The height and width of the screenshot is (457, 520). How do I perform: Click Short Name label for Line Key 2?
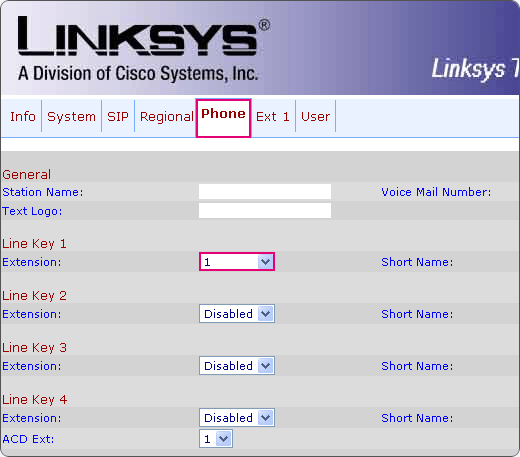(417, 314)
